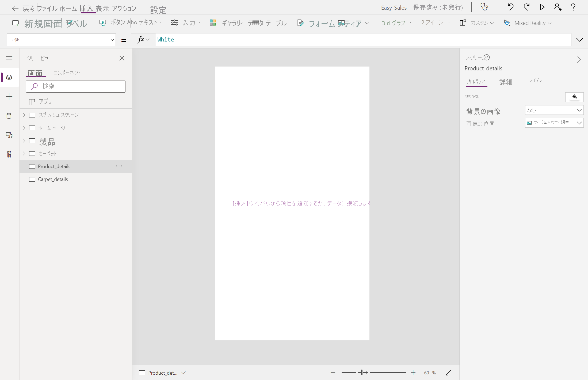Click the screen help question icon

pos(487,57)
